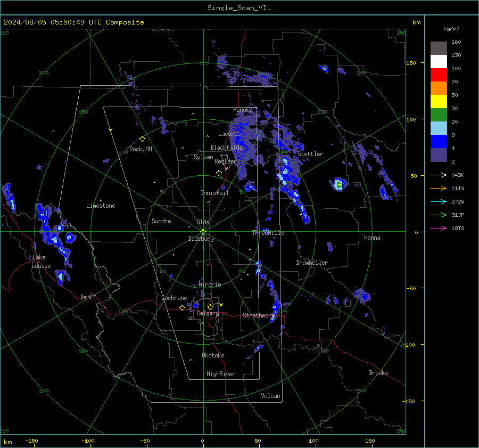This screenshot has height=448, width=479.
Task: Click the Okotoks label
Action: (213, 355)
